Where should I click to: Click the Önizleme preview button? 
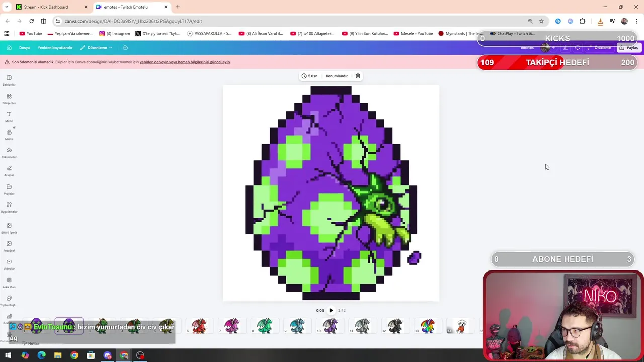pyautogui.click(x=599, y=48)
